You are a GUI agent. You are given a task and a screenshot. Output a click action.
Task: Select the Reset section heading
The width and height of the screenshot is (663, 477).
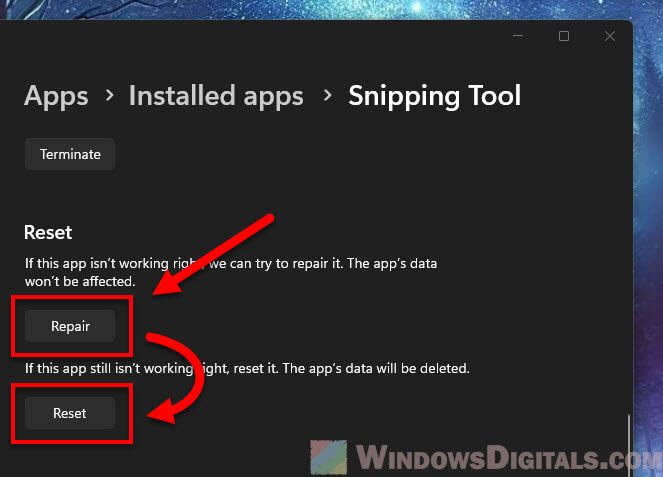[48, 232]
